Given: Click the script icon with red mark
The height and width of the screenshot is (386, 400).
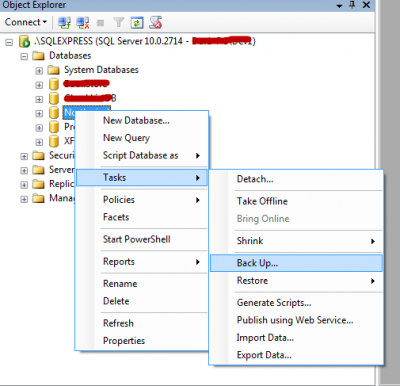Looking at the screenshot, I should (156, 23).
